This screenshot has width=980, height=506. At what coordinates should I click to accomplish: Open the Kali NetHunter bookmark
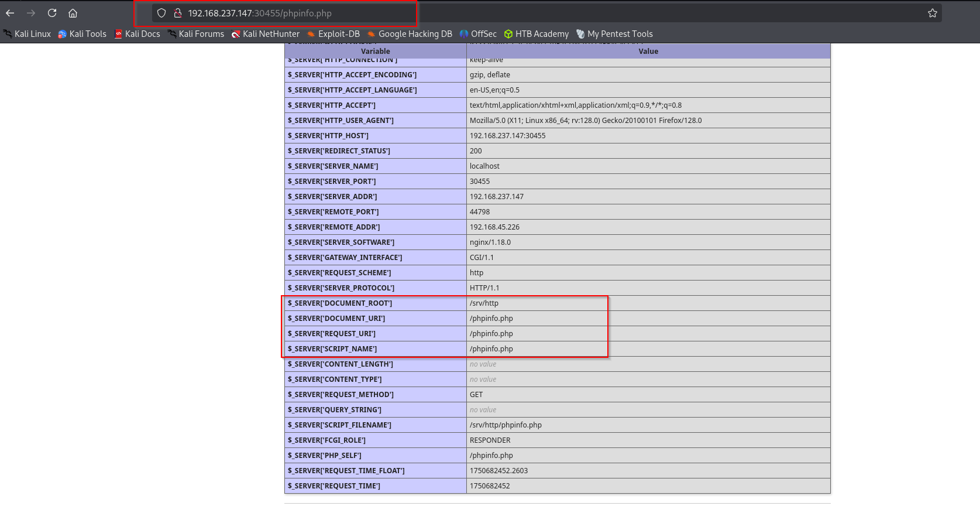(x=266, y=34)
